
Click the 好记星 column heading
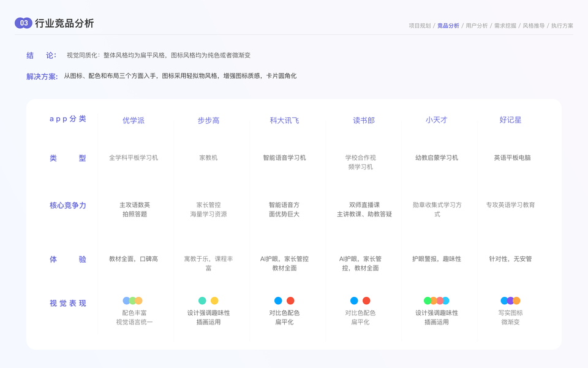click(x=510, y=120)
